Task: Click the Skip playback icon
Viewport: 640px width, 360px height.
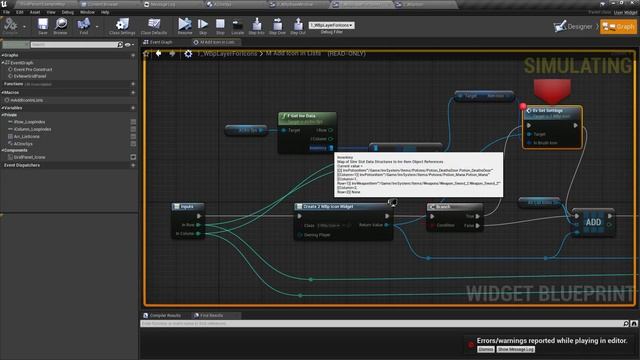Action: pos(203,26)
